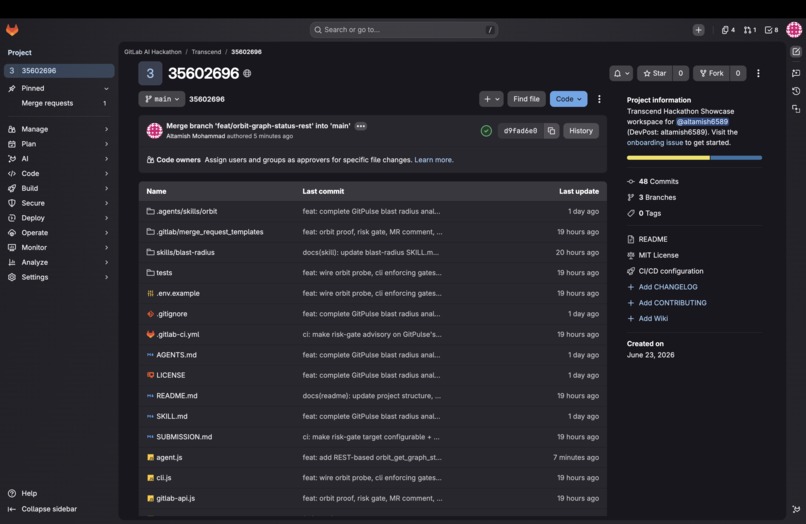
Task: Open the main branch selector
Action: 161,99
